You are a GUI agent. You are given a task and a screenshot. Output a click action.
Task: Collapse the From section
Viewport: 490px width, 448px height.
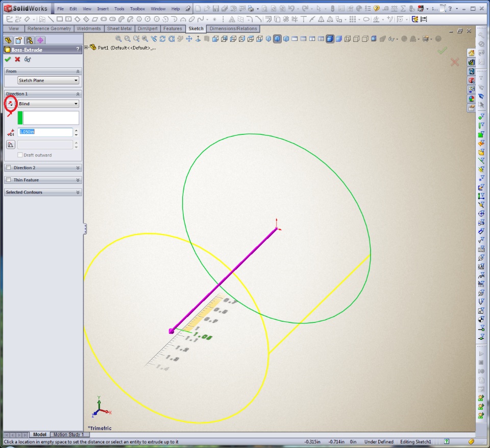(x=78, y=72)
